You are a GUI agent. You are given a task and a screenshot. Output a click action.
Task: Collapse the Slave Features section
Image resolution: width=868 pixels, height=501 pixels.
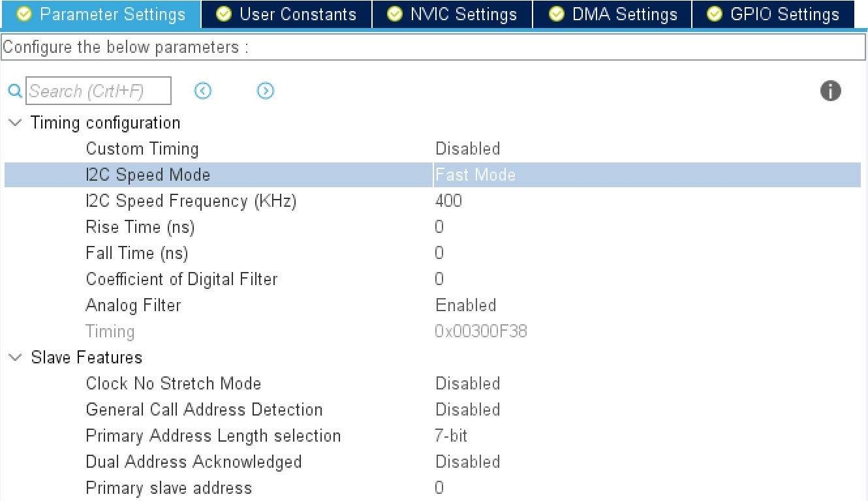click(x=16, y=357)
